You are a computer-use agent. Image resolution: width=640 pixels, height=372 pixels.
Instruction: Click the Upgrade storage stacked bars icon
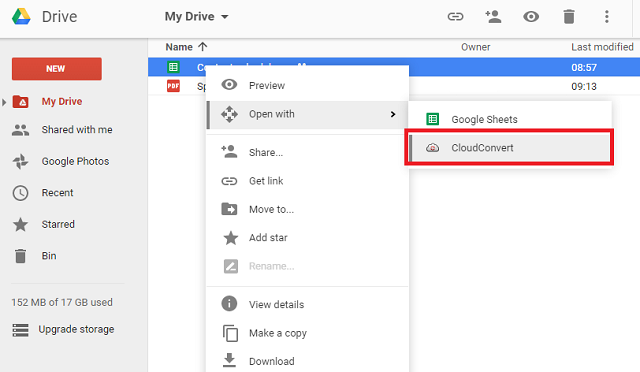pyautogui.click(x=20, y=330)
